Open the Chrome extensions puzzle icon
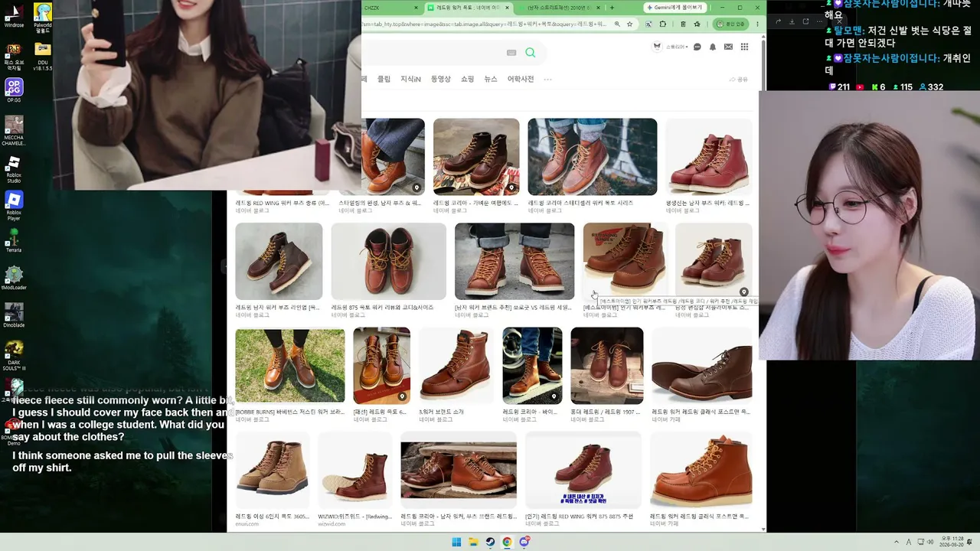This screenshot has width=980, height=551. 663,24
